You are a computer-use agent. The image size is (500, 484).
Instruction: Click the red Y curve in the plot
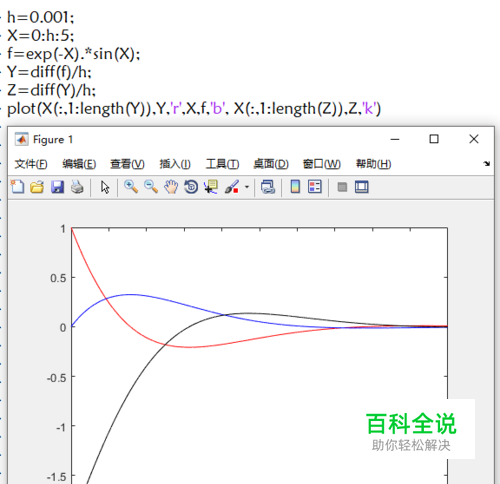(x=189, y=347)
